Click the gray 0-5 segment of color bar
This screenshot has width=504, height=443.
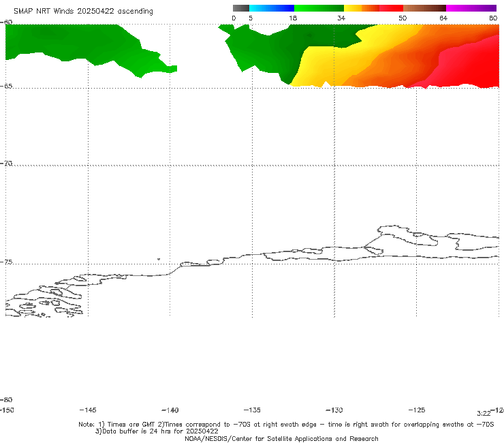coord(241,8)
